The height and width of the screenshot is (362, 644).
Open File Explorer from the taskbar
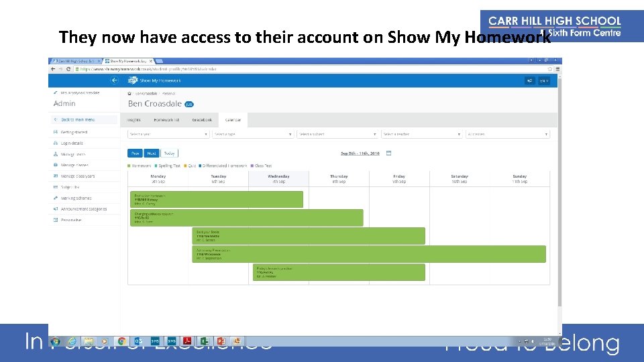(89, 341)
